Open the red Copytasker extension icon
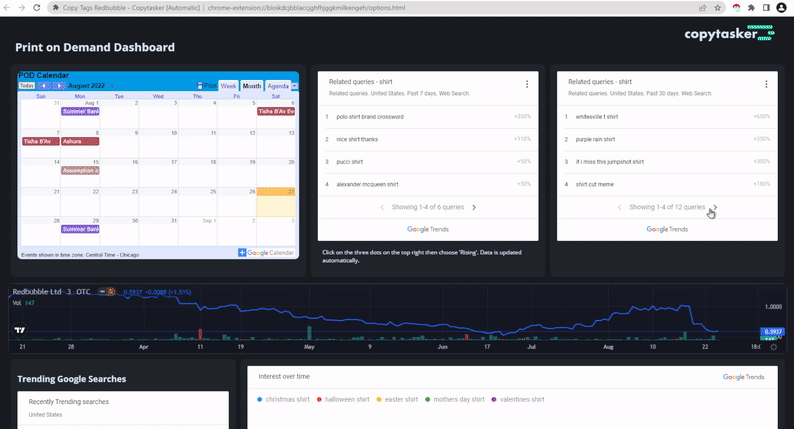Image resolution: width=794 pixels, height=429 pixels. click(737, 8)
